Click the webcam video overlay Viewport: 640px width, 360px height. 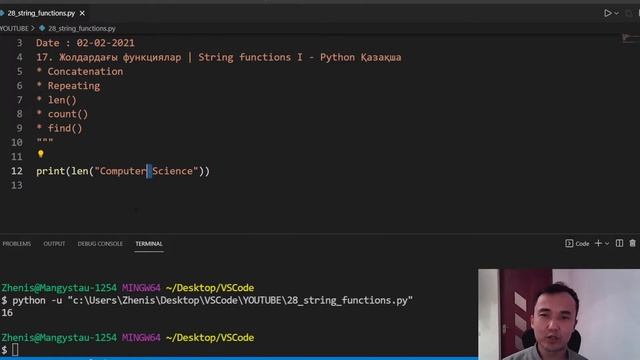[x=559, y=314]
